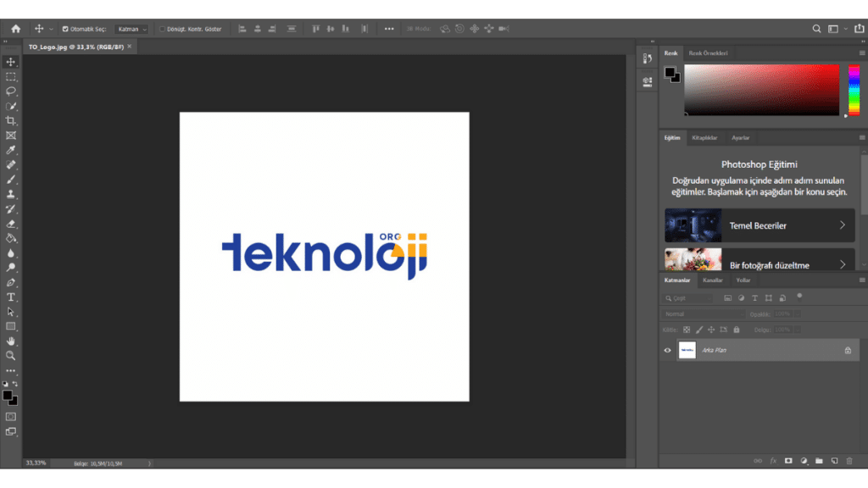Select the Lasso tool
Viewport: 868px width, 488px height.
tap(10, 91)
